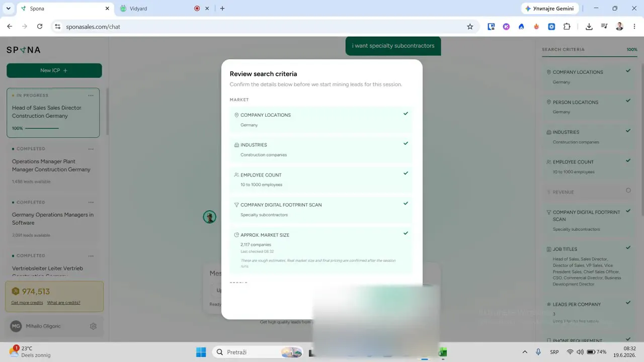Open the media control music icon

[604, 27]
